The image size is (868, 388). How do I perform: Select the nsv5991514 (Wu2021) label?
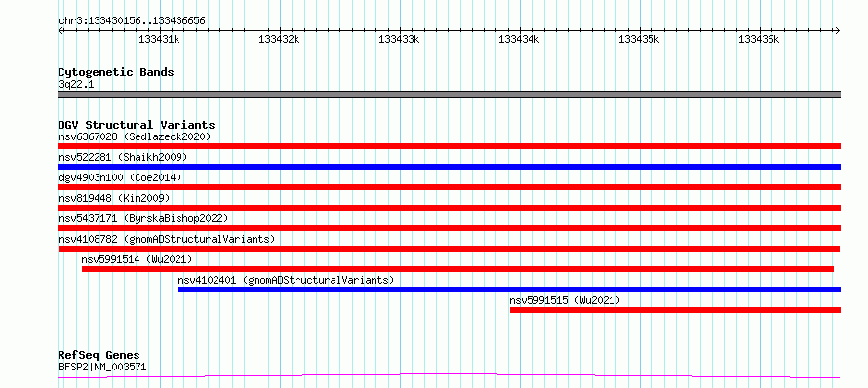click(x=137, y=259)
